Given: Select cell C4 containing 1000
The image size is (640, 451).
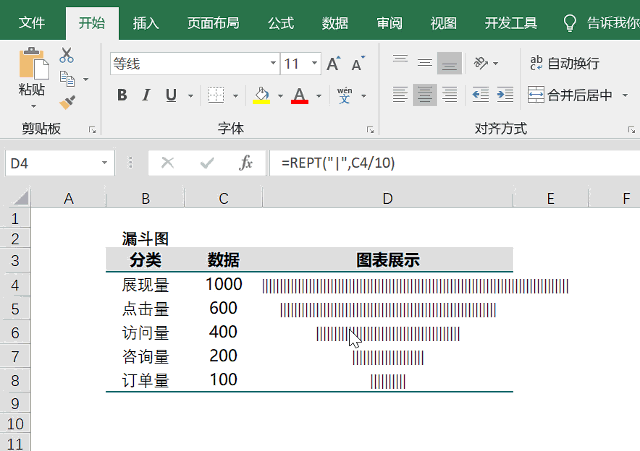Looking at the screenshot, I should (x=223, y=285).
